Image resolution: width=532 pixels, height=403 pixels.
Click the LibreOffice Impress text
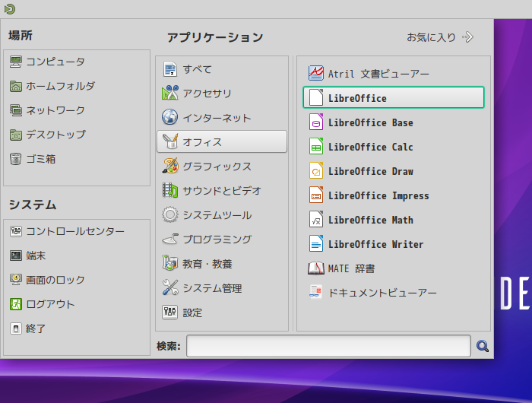point(378,195)
